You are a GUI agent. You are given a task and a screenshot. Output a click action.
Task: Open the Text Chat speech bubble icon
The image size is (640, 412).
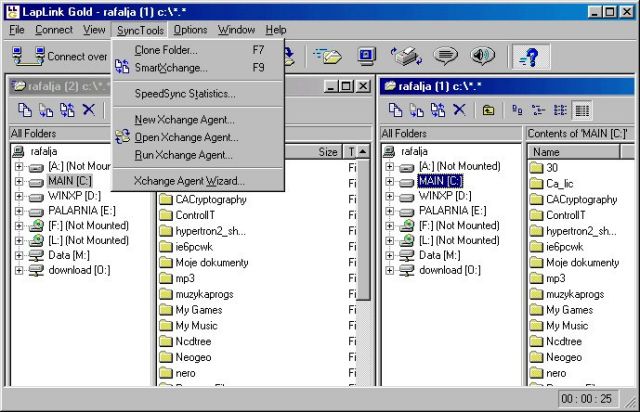click(x=445, y=56)
